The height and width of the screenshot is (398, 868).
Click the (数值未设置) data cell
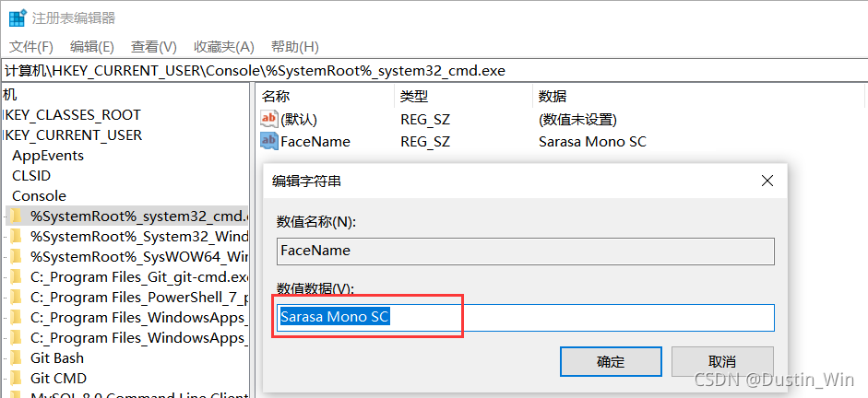pyautogui.click(x=577, y=120)
